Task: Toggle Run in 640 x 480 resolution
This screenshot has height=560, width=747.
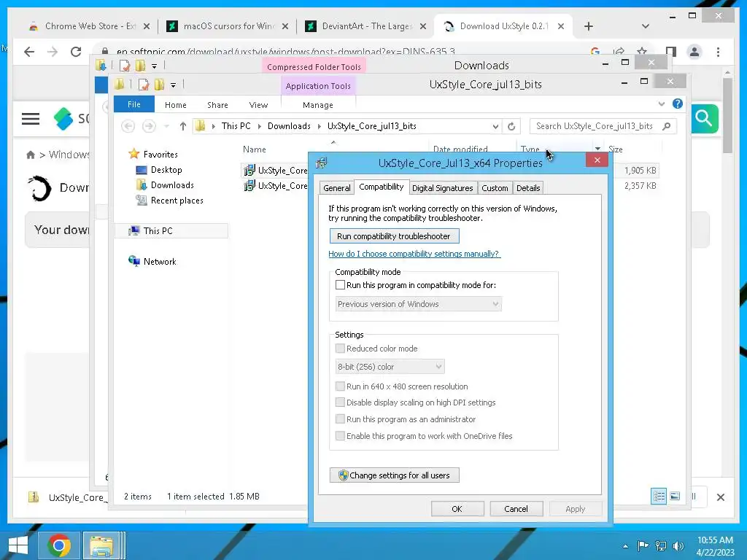Action: click(340, 386)
